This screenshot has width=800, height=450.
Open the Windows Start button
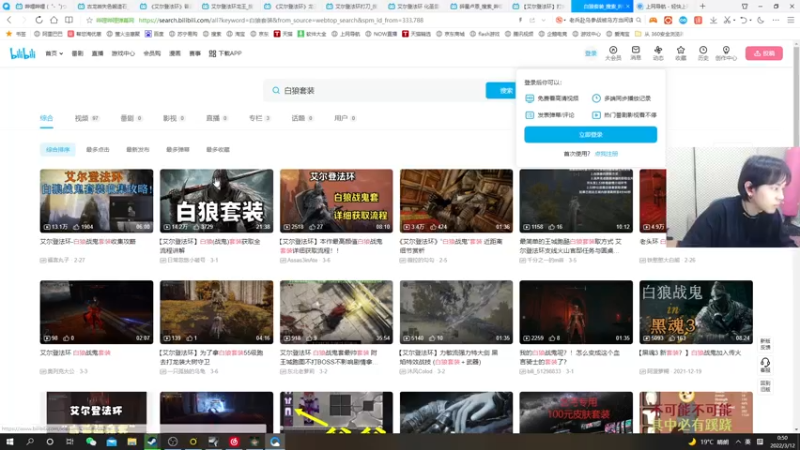[10, 442]
